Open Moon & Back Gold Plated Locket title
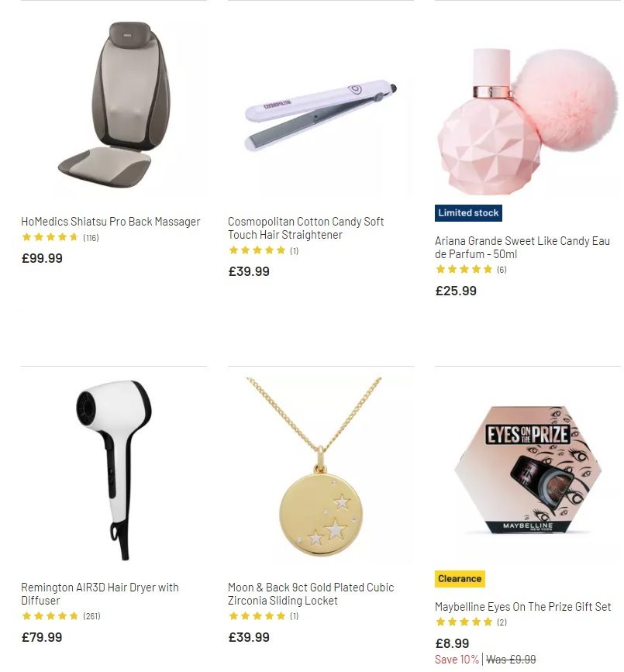Viewport: 624px width, 672px height. [x=311, y=594]
